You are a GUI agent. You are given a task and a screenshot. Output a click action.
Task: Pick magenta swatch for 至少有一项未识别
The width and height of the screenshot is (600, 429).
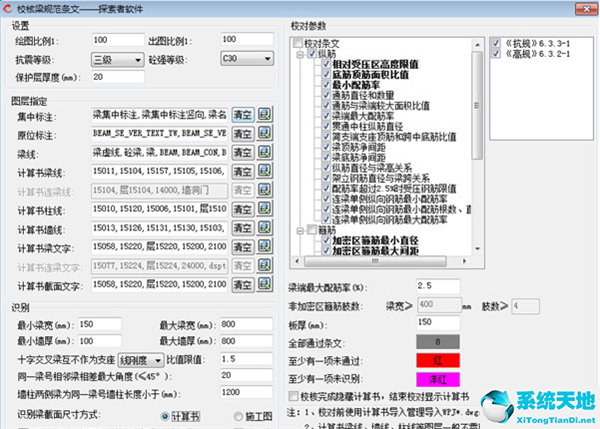pos(438,379)
